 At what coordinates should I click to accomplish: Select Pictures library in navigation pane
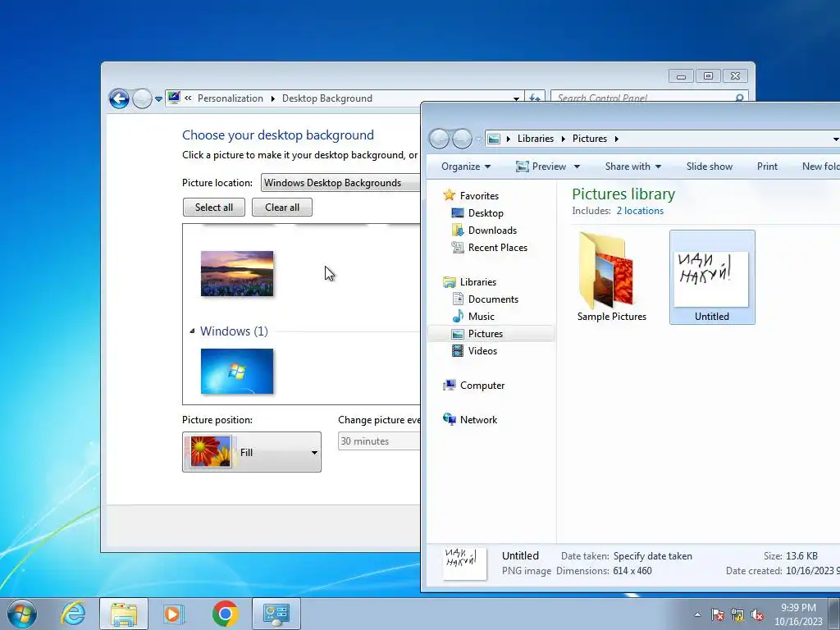point(492,334)
